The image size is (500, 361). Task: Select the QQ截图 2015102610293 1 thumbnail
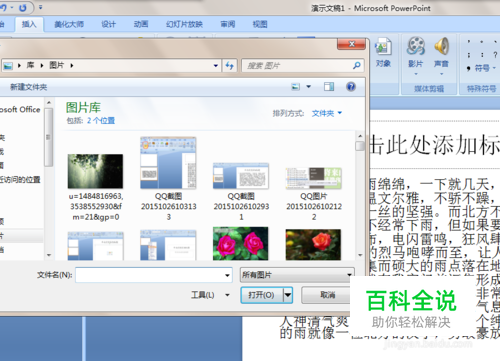pos(241,176)
